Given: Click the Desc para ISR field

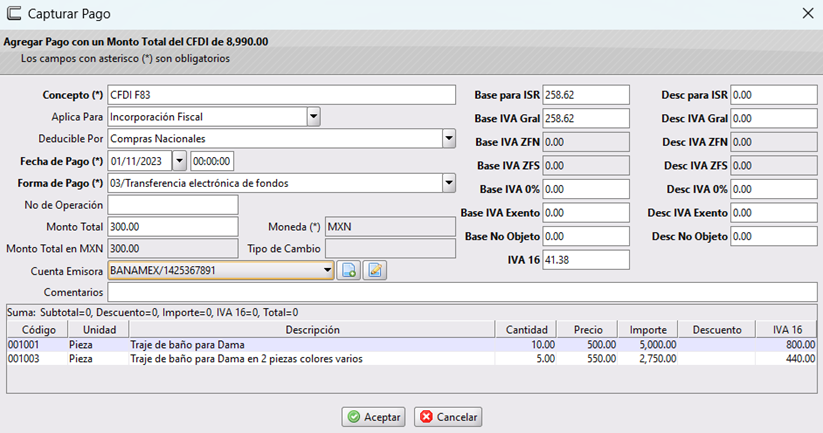Looking at the screenshot, I should tap(774, 95).
